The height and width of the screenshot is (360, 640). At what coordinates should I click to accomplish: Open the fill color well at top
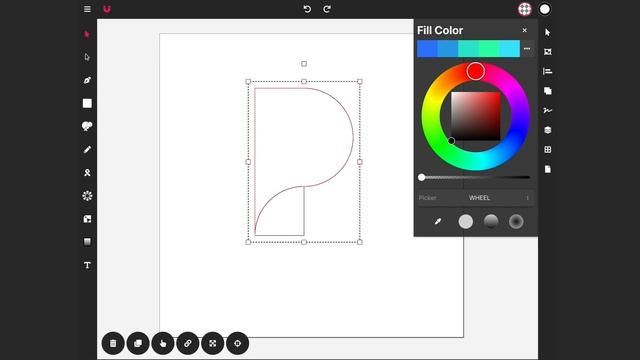point(524,9)
